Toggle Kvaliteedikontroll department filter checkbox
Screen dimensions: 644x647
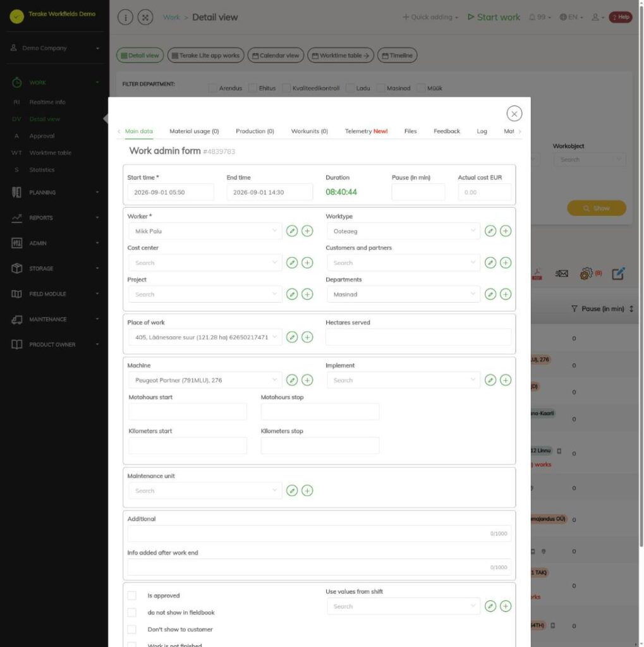tap(286, 88)
